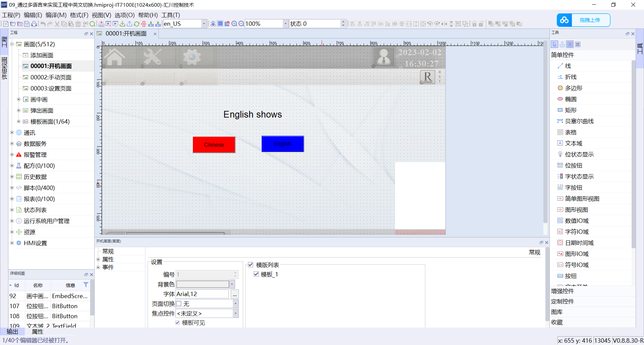Switch toolbox to grid icon view
The height and width of the screenshot is (345, 644).
(578, 44)
